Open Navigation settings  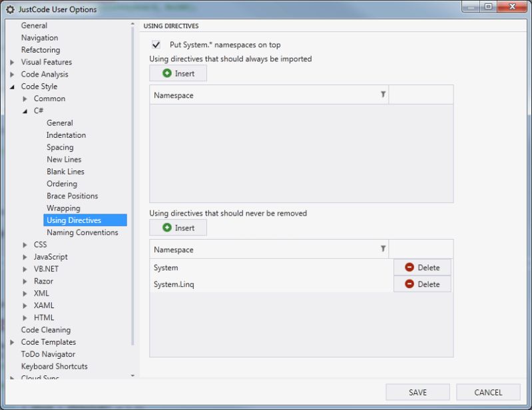(39, 38)
